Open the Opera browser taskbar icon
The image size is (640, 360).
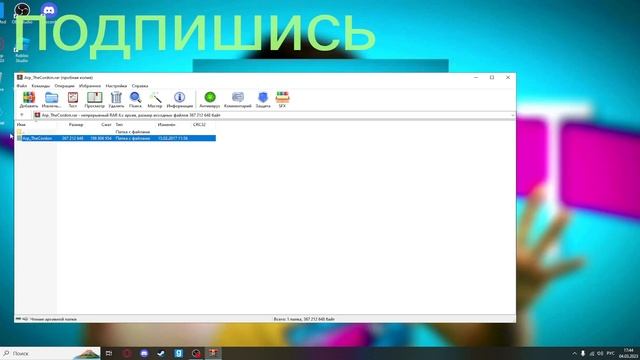(x=127, y=353)
